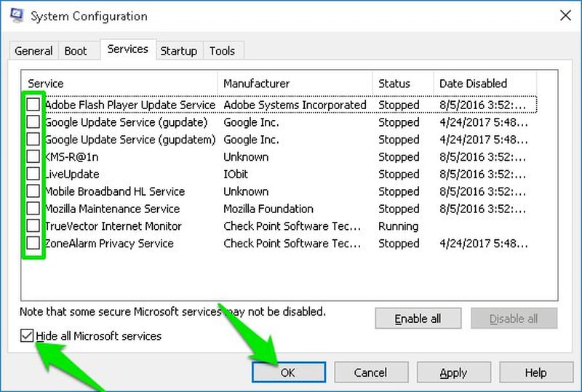Select the Google Update Service (gupdate) row text
Screen dimensions: 582x392
[126, 122]
